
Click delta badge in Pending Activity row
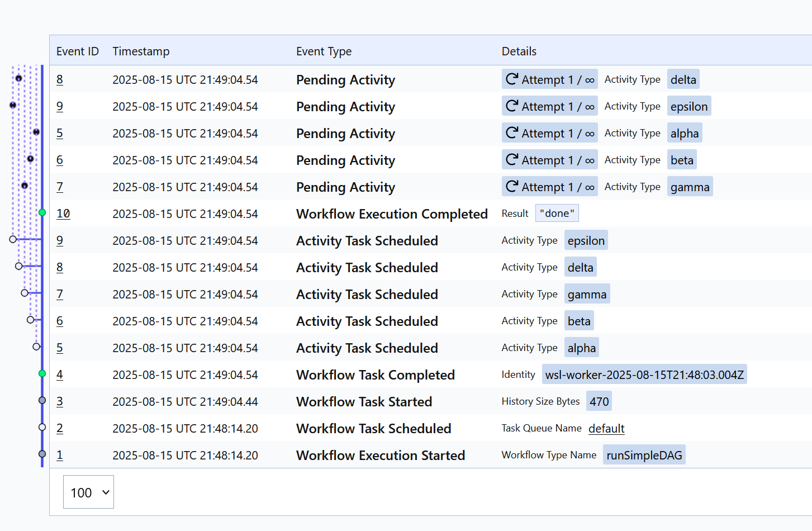pos(683,79)
